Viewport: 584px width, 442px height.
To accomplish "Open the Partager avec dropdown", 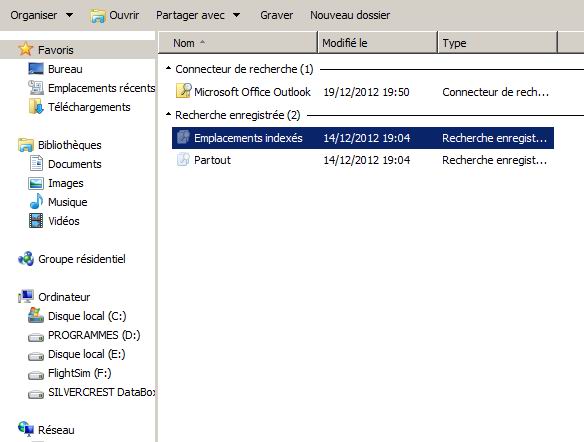I will [197, 15].
